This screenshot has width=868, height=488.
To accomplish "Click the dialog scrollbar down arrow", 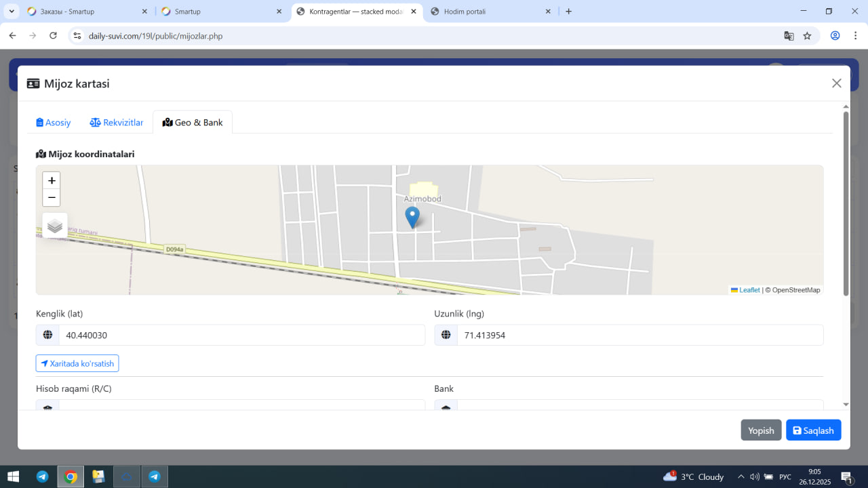I will pos(846,405).
